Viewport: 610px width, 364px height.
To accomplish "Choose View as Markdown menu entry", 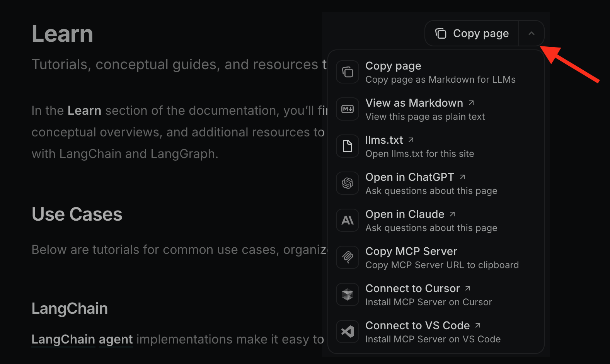I will pos(424,109).
